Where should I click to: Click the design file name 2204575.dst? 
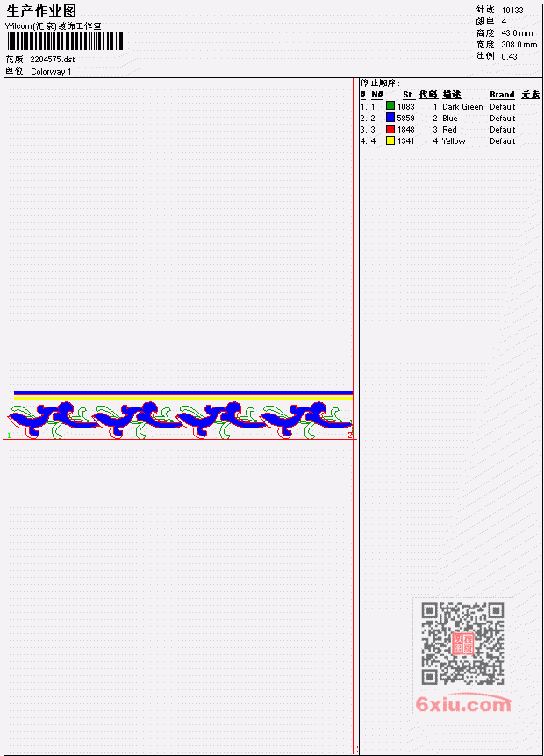[x=53, y=60]
